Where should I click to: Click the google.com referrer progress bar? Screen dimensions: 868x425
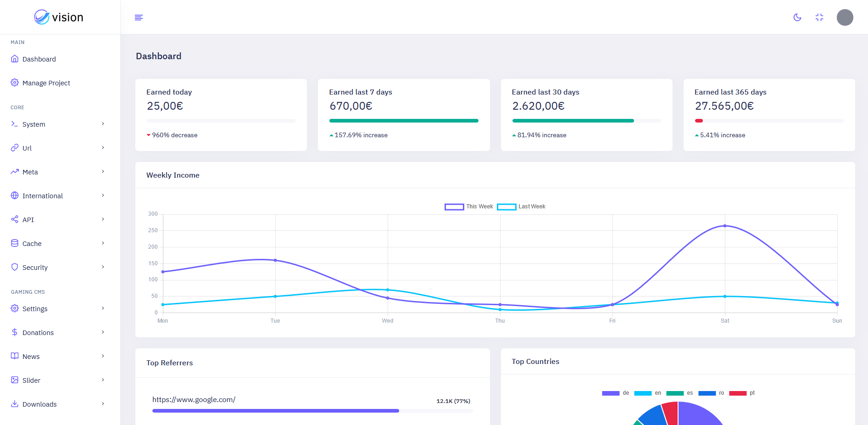tap(312, 411)
